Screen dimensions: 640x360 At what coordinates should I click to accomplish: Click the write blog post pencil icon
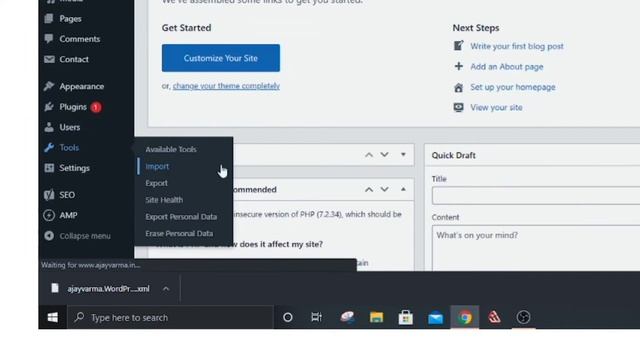click(458, 46)
